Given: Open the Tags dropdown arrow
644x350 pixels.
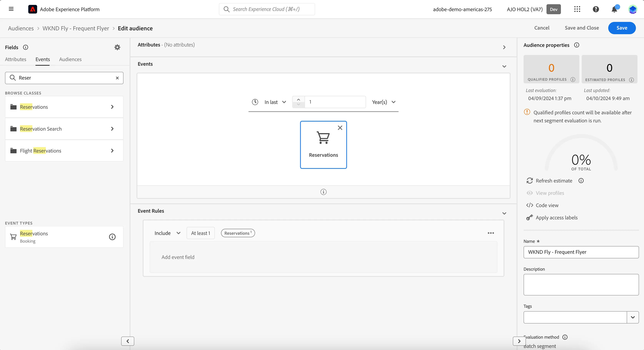Looking at the screenshot, I should tap(633, 317).
